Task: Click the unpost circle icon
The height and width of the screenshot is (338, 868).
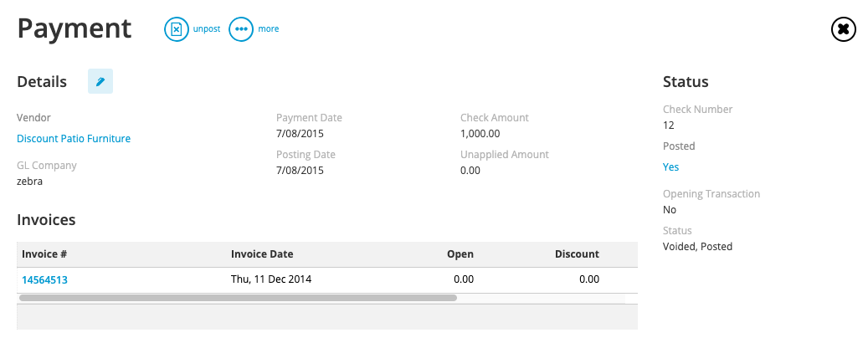Action: point(177,28)
